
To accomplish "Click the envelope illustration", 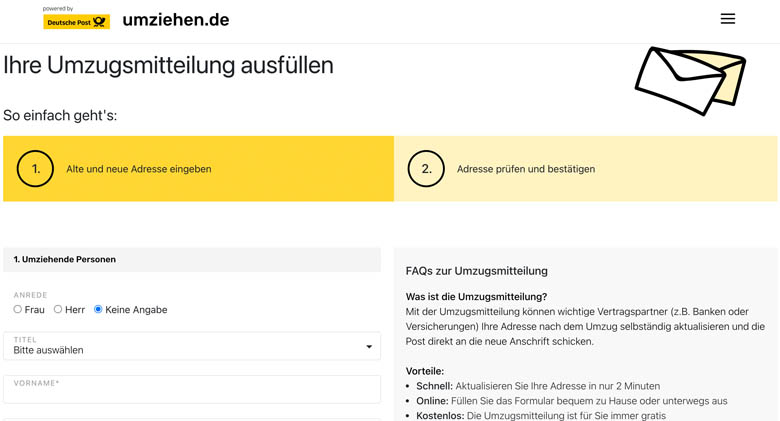I will (x=690, y=81).
